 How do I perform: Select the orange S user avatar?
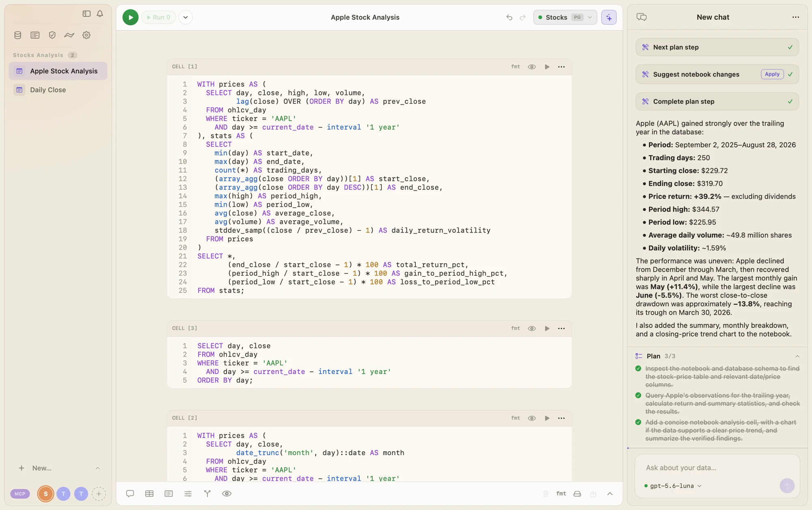pos(46,494)
